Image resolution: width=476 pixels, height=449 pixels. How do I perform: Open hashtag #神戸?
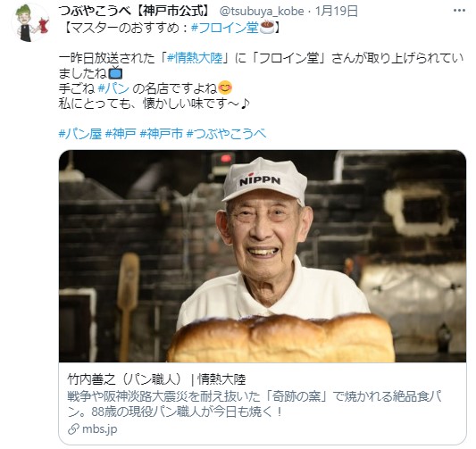(121, 134)
